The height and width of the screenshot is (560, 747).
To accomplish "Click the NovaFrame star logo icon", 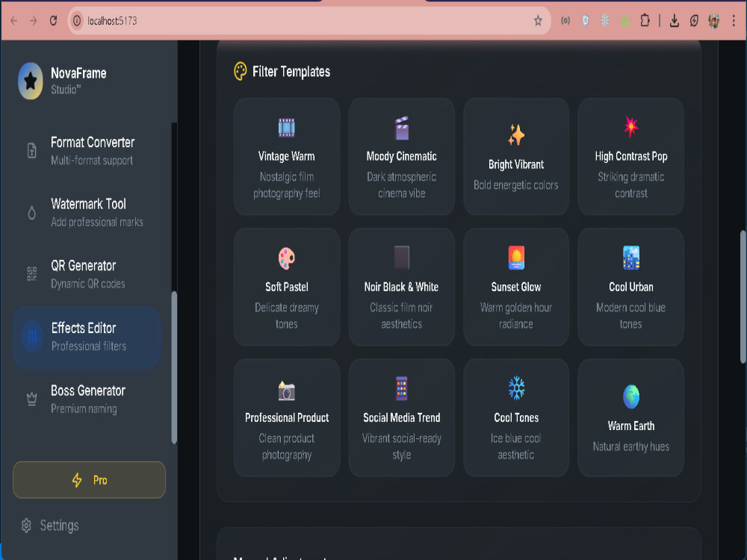I will point(31,81).
